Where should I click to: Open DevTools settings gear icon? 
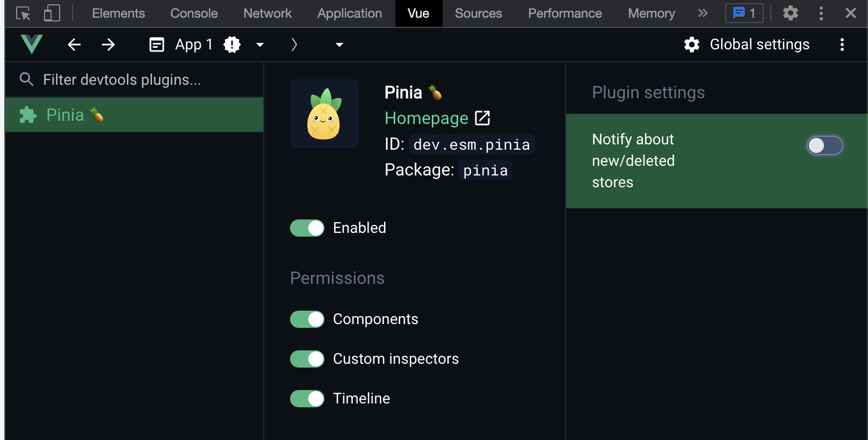(x=790, y=13)
